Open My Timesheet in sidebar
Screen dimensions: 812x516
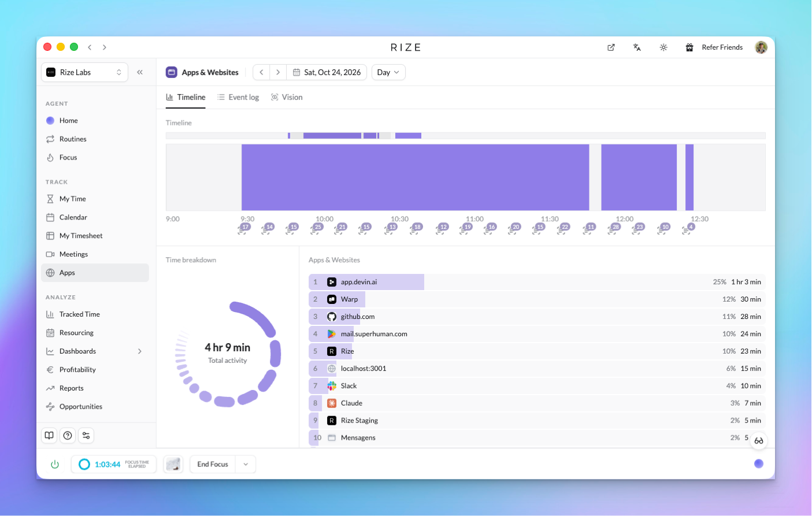pos(95,236)
